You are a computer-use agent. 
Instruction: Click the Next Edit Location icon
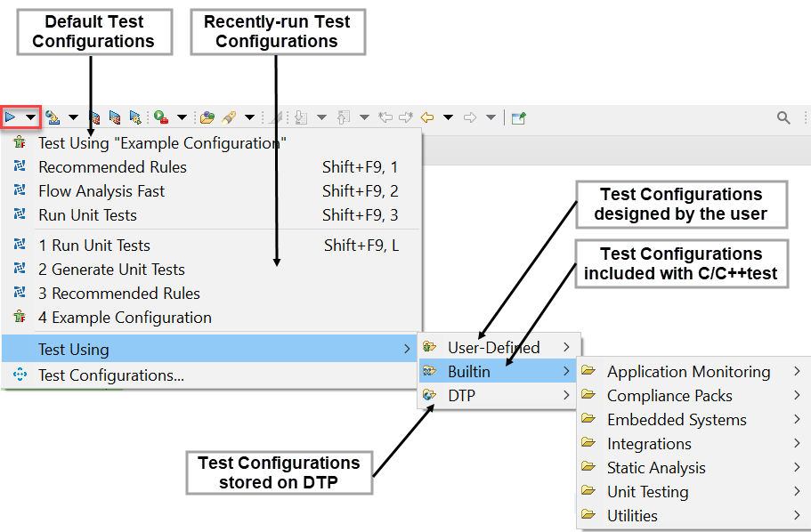pyautogui.click(x=406, y=118)
